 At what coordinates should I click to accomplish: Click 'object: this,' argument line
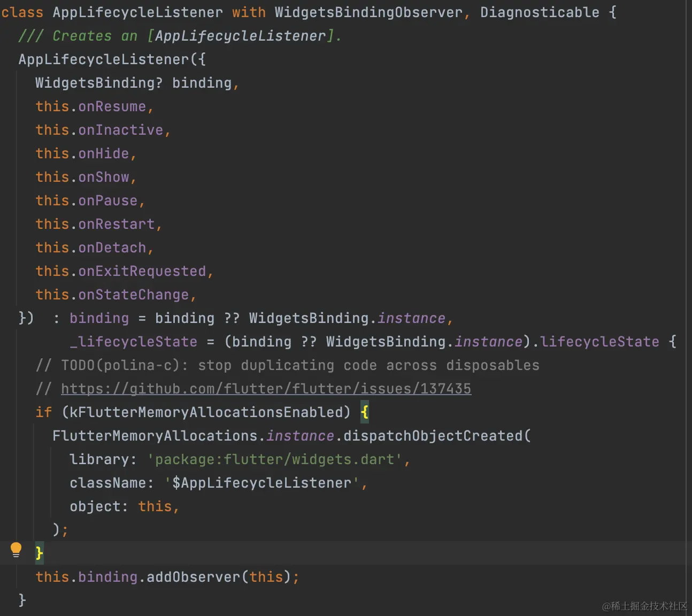(x=125, y=506)
